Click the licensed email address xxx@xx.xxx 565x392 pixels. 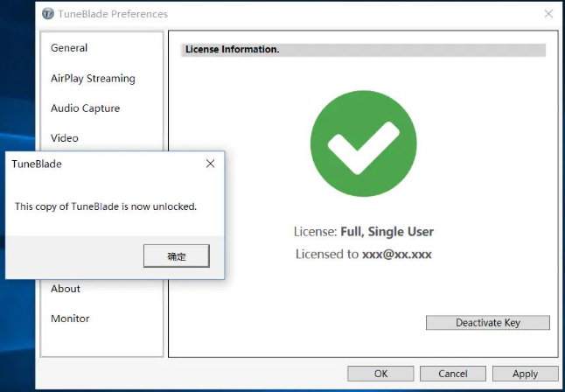point(396,254)
